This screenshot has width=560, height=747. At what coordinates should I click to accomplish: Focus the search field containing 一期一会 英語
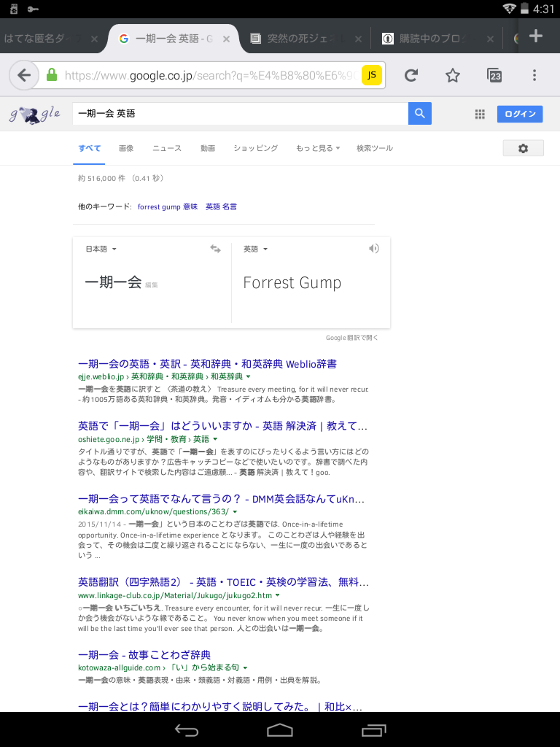tap(240, 113)
